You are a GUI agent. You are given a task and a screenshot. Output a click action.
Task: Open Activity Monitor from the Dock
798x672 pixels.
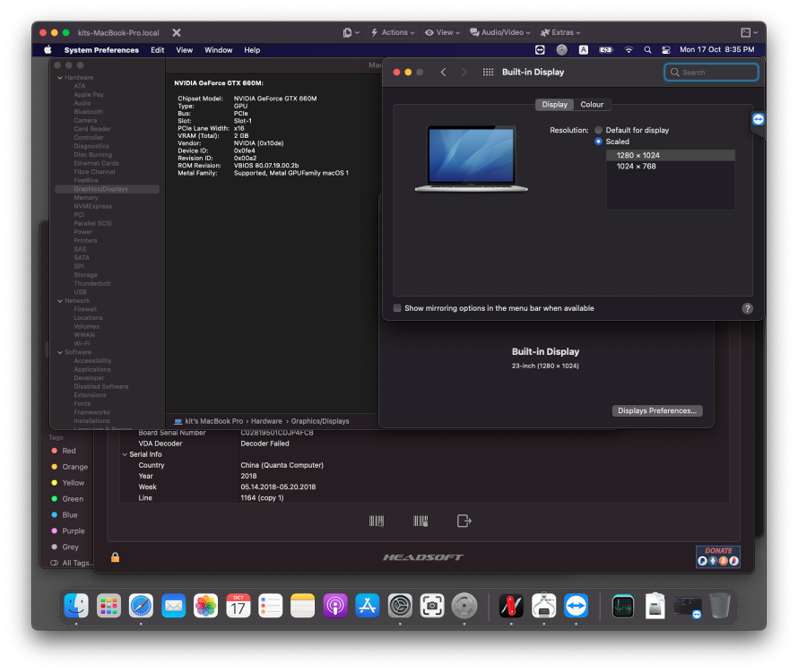622,606
